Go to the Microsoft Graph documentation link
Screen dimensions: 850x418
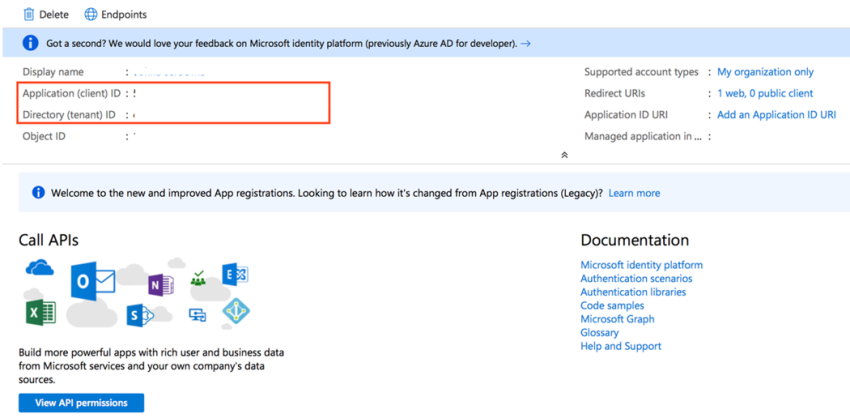click(617, 319)
